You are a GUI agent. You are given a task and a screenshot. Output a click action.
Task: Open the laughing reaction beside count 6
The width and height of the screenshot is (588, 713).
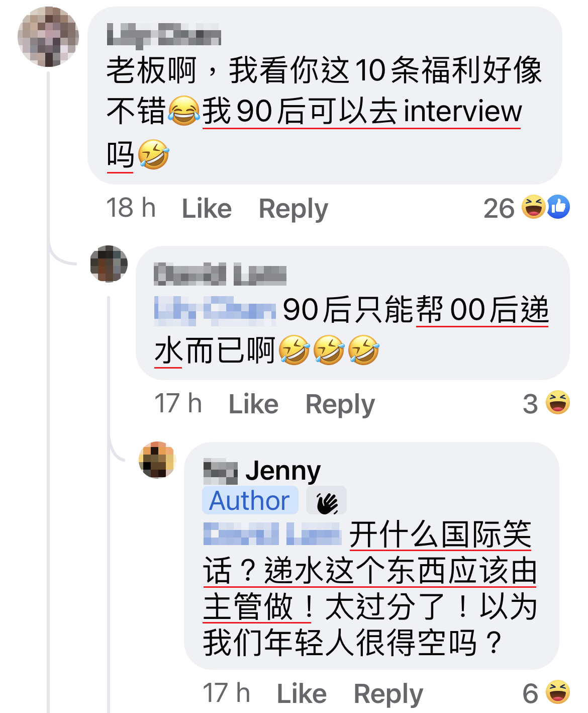pyautogui.click(x=558, y=692)
